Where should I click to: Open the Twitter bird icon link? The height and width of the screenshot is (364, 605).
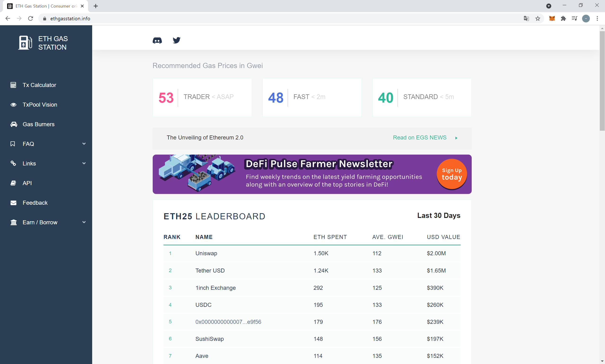pyautogui.click(x=176, y=40)
